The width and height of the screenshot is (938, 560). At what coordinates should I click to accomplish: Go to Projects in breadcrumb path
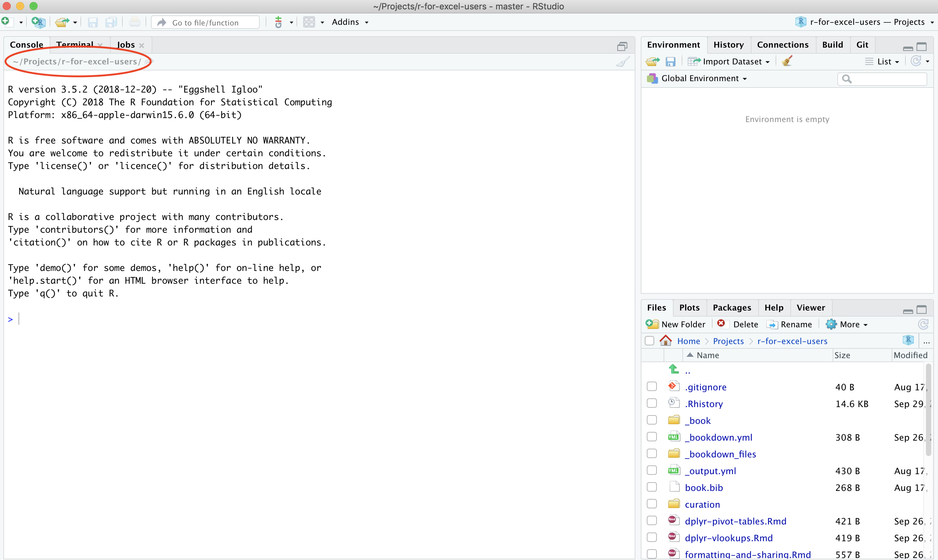click(728, 341)
